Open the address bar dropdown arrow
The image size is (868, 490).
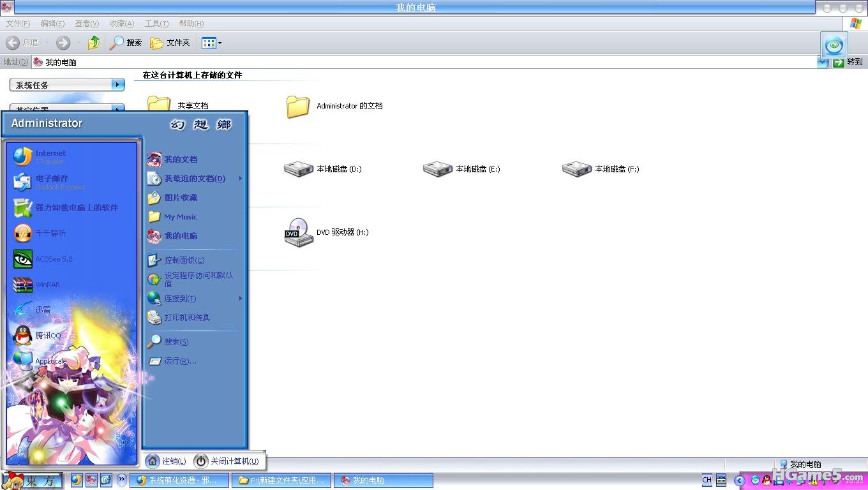pyautogui.click(x=823, y=62)
